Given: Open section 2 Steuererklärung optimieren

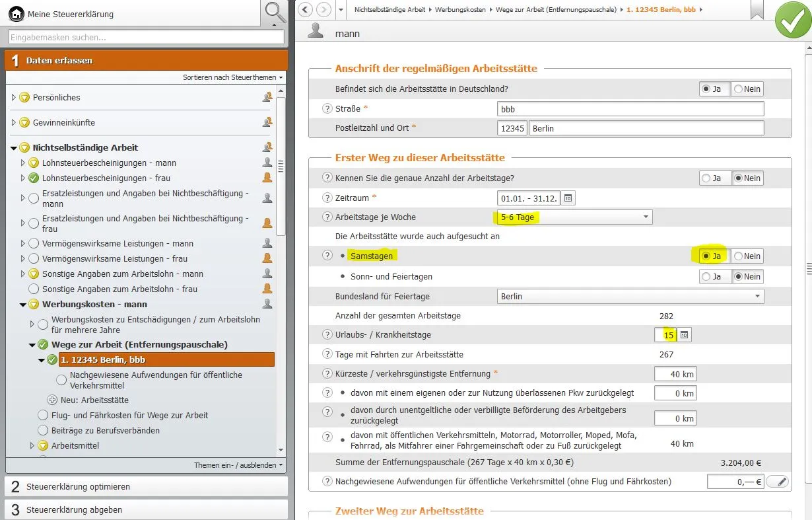Looking at the screenshot, I should point(146,487).
